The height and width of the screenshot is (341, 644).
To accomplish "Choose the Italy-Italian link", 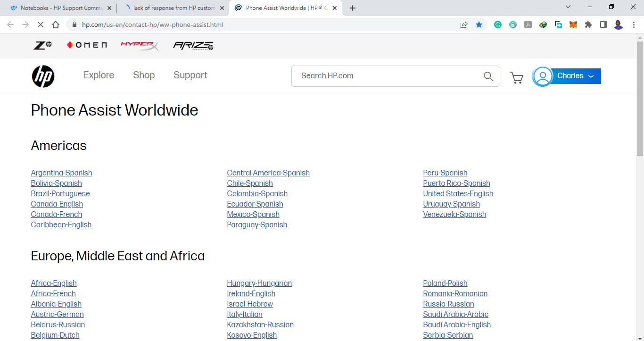I will (x=245, y=315).
